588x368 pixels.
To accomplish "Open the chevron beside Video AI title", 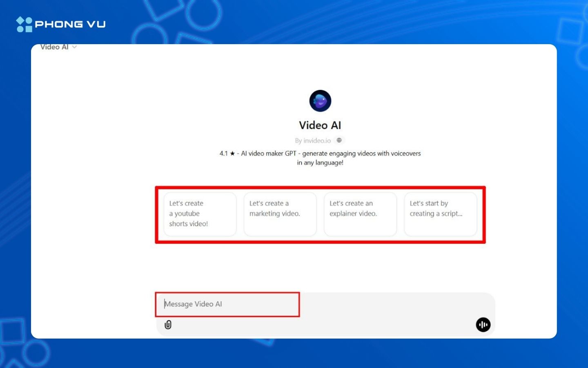I will 75,47.
